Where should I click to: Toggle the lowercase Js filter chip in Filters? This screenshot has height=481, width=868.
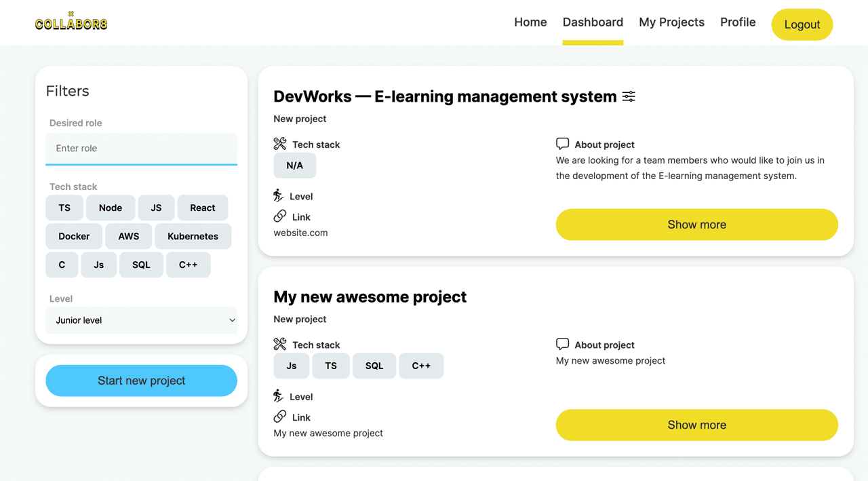pyautogui.click(x=99, y=265)
